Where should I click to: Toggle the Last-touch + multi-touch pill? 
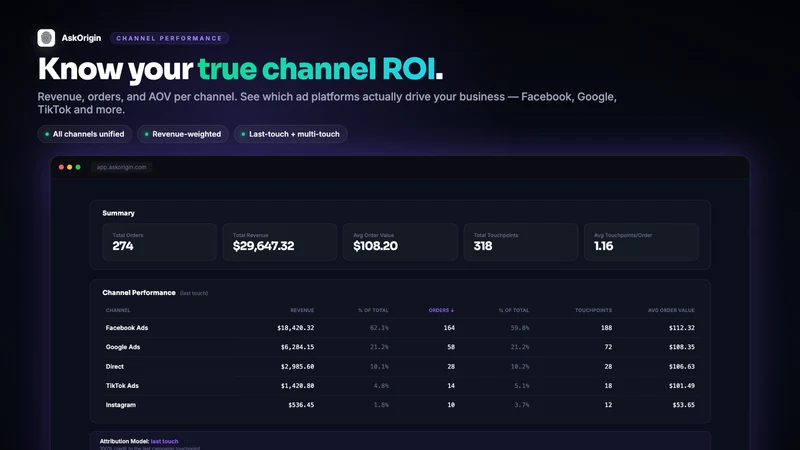point(290,134)
